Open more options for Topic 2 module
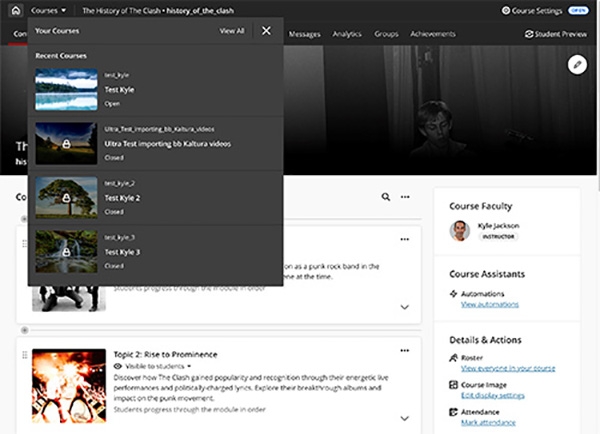The height and width of the screenshot is (434, 600). point(405,351)
